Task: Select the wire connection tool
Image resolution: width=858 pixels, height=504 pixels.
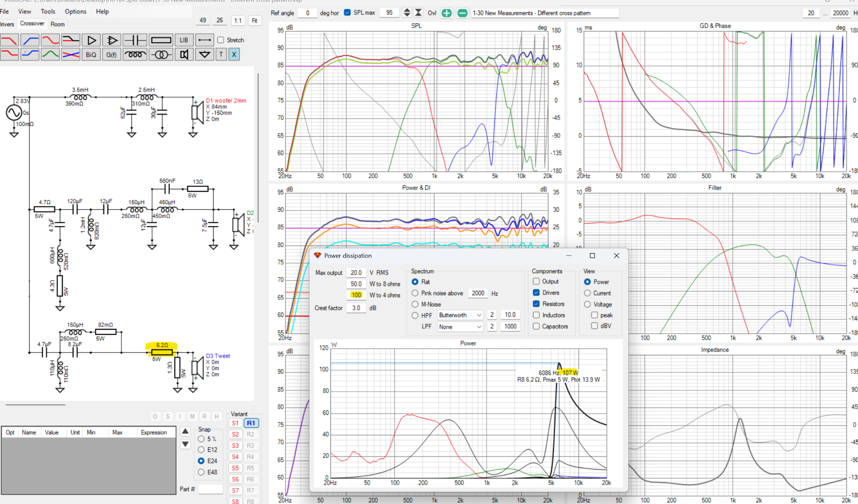Action: [204, 40]
